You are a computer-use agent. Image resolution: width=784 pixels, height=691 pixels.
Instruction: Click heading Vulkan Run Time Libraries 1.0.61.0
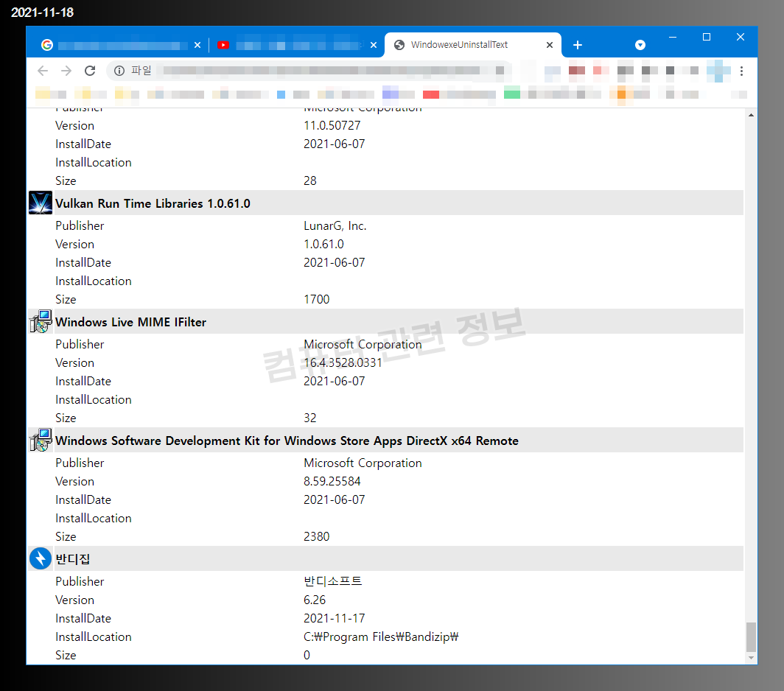(153, 203)
